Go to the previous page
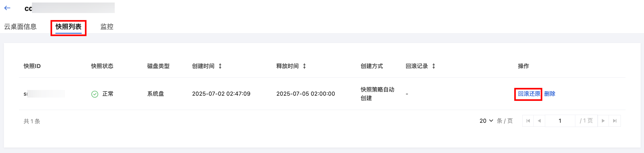644x153 pixels. [539, 121]
